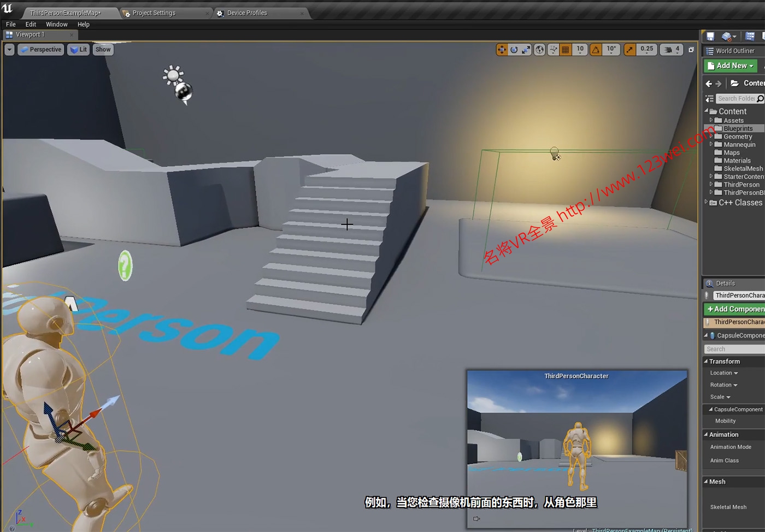
Task: Select the scale gizmo tool
Action: [526, 50]
